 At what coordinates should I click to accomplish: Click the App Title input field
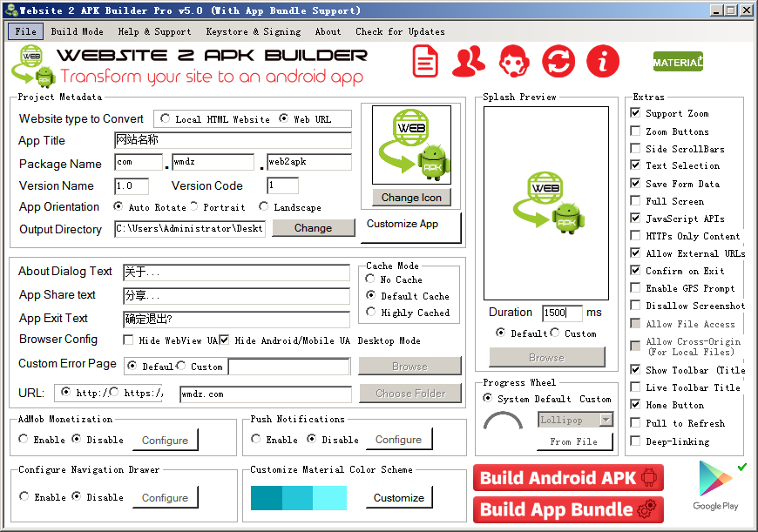(233, 140)
